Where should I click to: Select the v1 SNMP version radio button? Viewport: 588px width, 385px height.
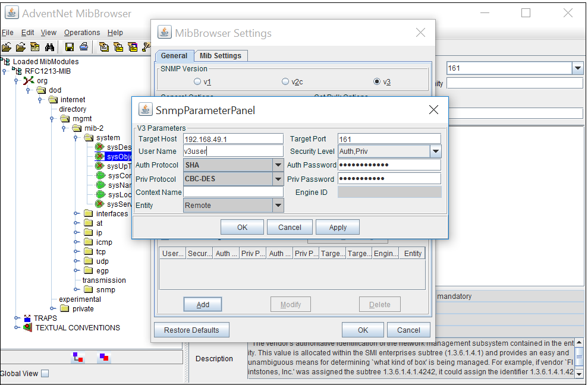click(197, 82)
